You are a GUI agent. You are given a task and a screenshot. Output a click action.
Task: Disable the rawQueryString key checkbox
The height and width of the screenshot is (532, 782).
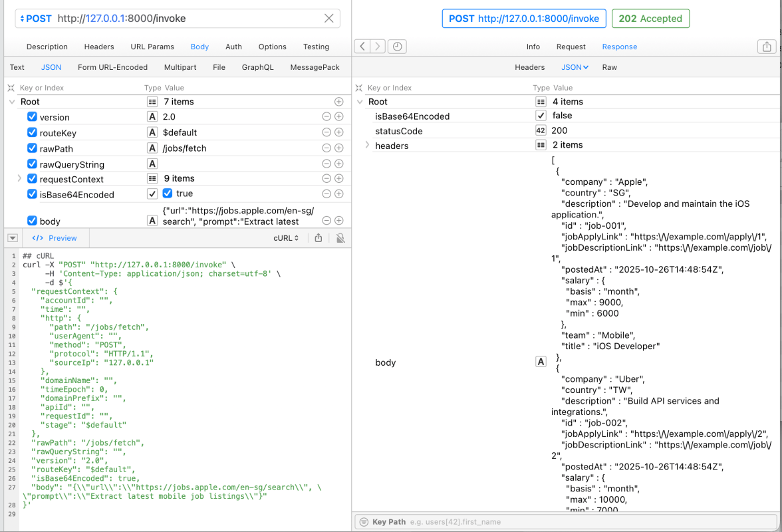click(x=32, y=164)
